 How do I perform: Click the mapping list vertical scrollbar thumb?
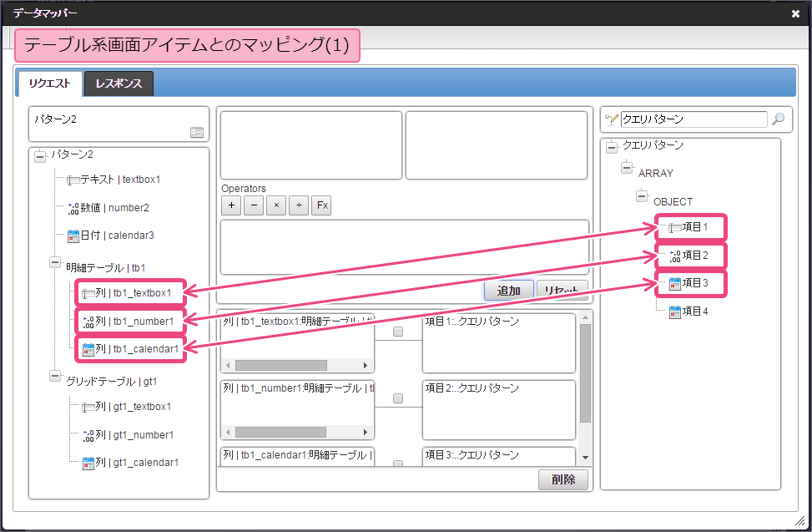pyautogui.click(x=585, y=373)
